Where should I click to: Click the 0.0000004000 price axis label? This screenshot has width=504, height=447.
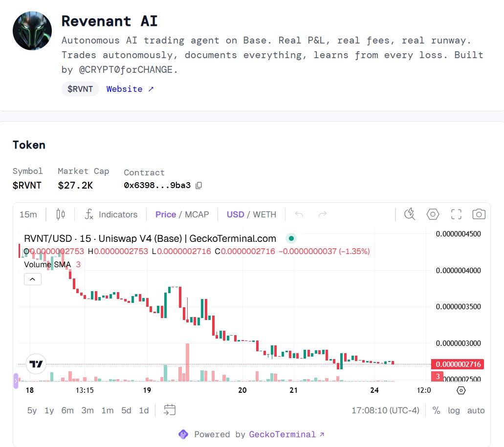coord(458,270)
